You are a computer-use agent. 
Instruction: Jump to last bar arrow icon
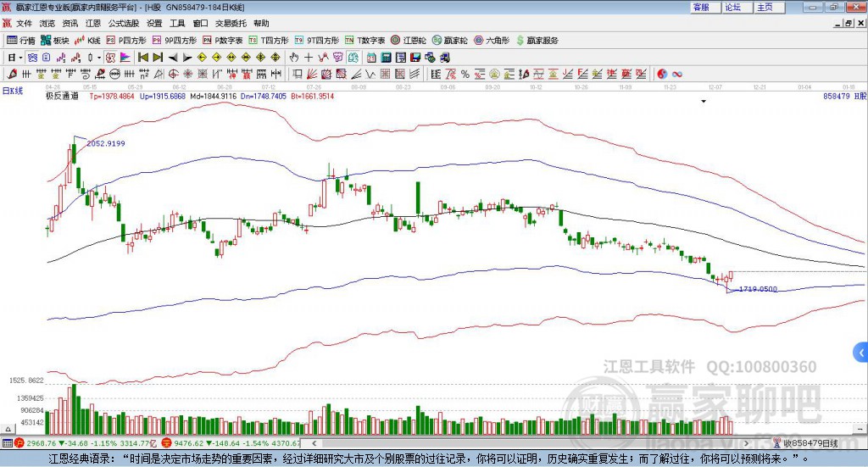pos(158,58)
